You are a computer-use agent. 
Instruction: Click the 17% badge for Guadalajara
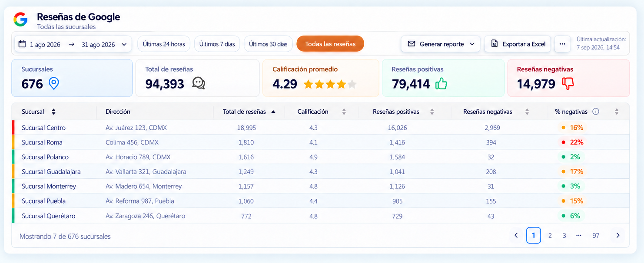point(572,171)
